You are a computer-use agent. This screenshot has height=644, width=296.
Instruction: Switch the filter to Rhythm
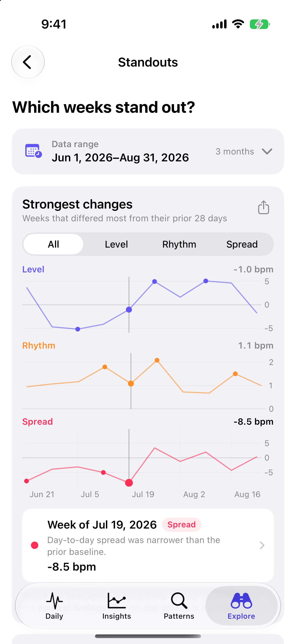tap(179, 244)
